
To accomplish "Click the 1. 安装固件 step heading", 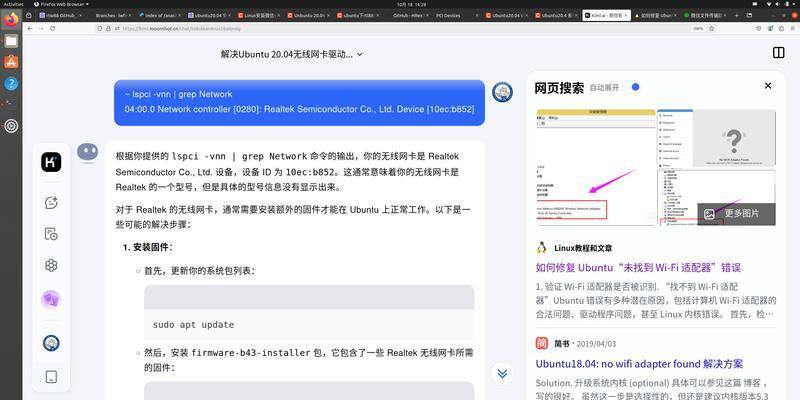I will tap(147, 247).
